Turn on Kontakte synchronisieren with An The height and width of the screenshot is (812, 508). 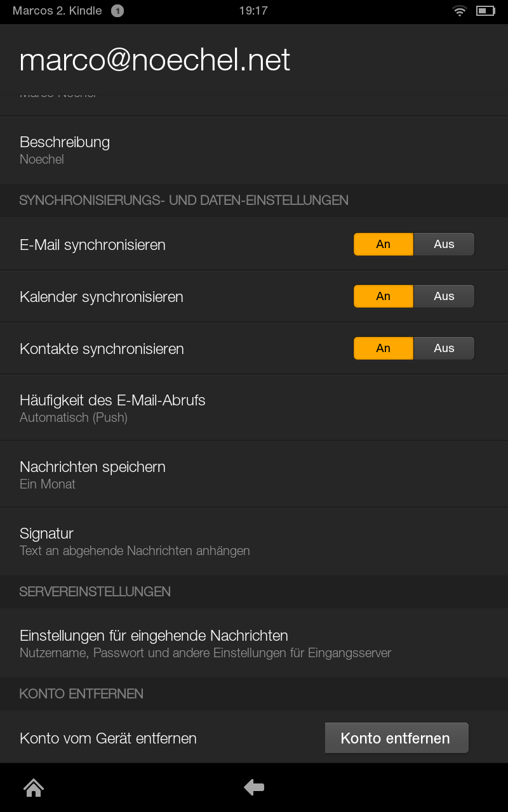tap(384, 348)
